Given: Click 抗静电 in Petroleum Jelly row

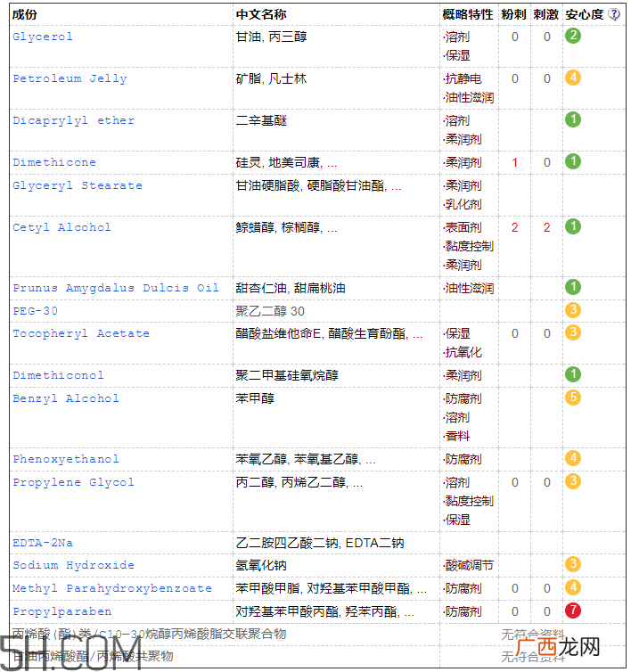Looking at the screenshot, I should [x=463, y=78].
